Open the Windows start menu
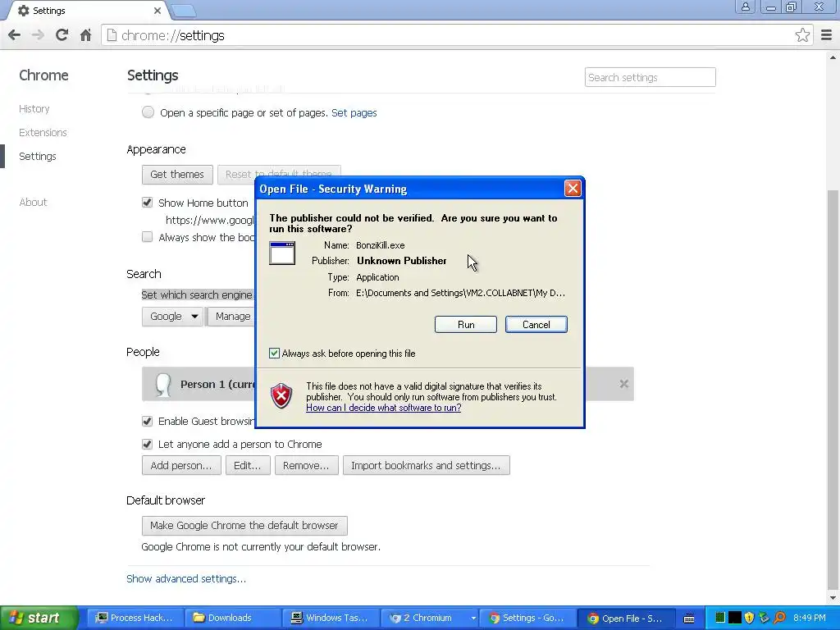 pyautogui.click(x=39, y=619)
